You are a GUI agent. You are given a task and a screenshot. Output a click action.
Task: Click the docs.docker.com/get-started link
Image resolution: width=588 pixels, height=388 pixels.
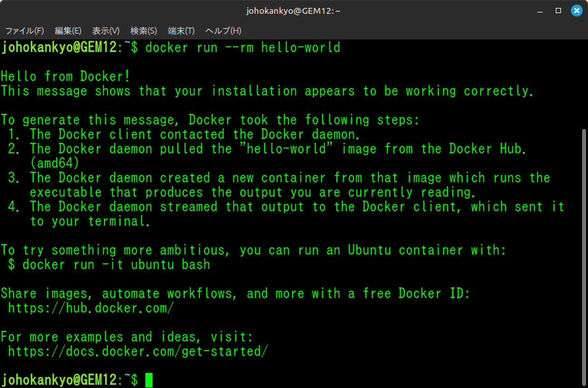(x=138, y=351)
